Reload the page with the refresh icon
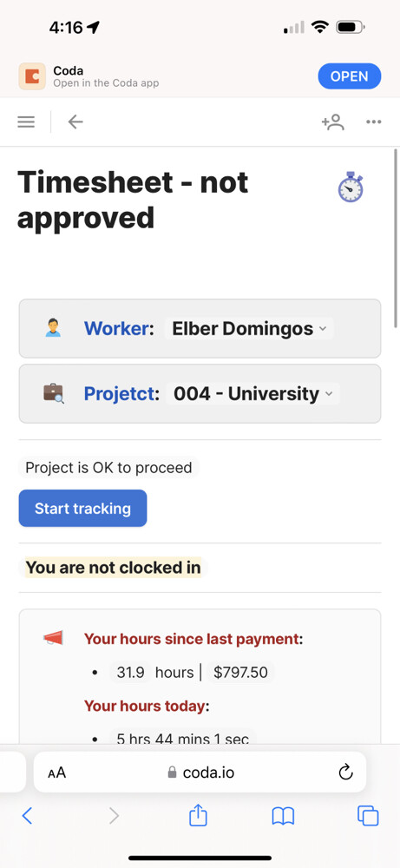The height and width of the screenshot is (868, 400). click(x=346, y=772)
